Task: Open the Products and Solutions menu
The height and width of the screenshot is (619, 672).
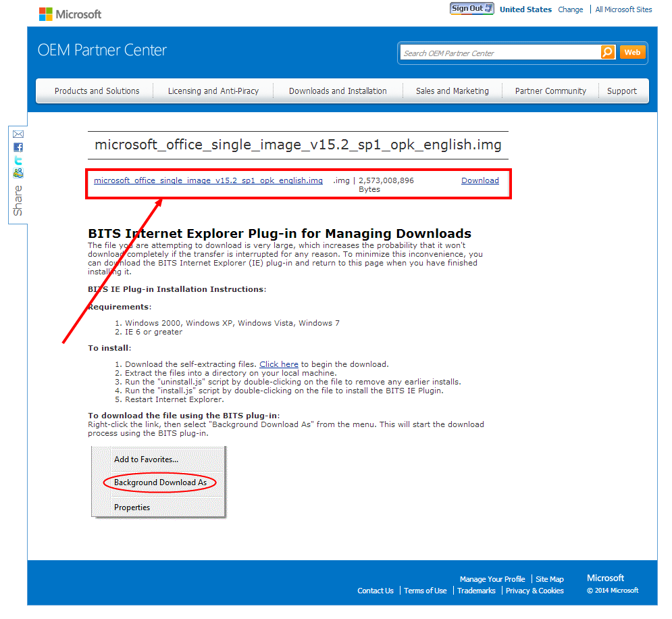Action: 97,91
